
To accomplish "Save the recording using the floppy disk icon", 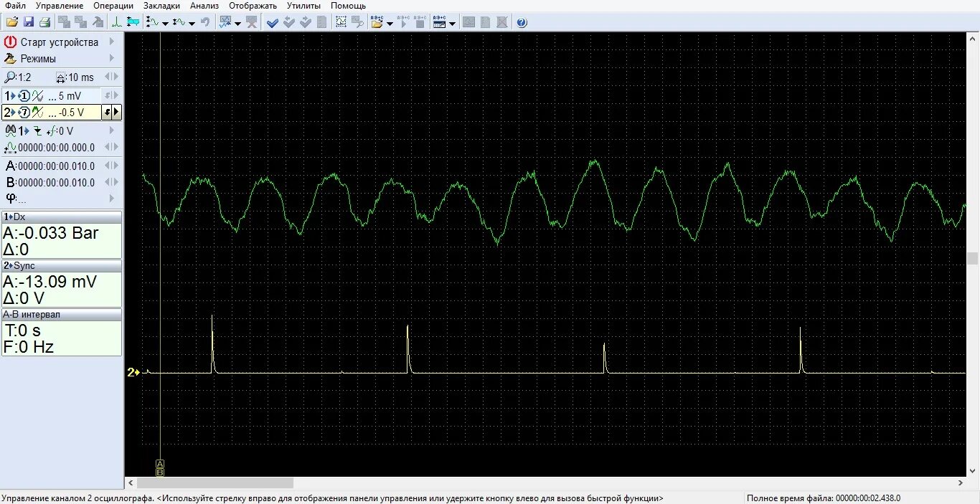I will 29,22.
